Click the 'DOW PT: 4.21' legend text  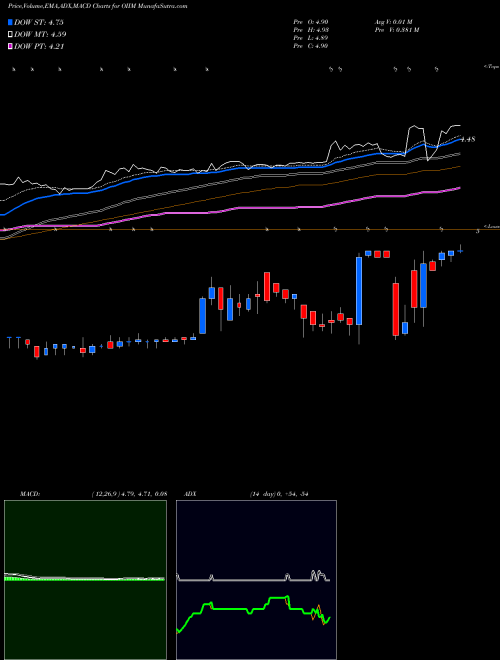[39, 47]
